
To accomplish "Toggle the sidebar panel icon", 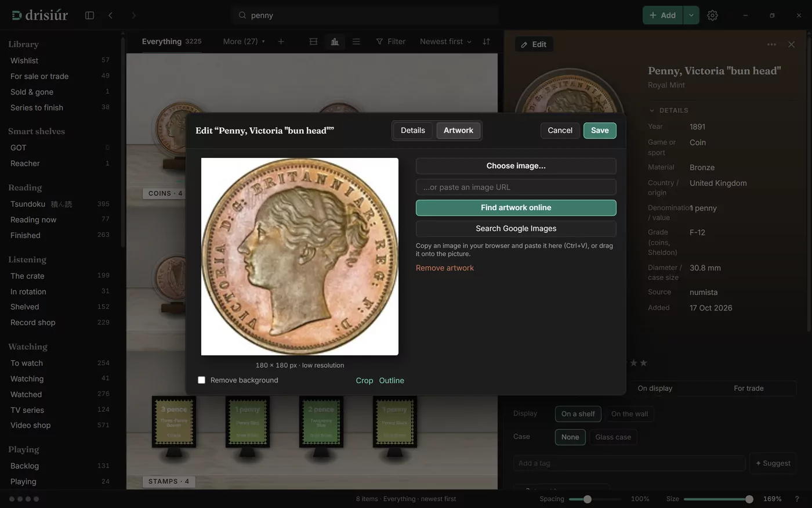I will coord(89,15).
